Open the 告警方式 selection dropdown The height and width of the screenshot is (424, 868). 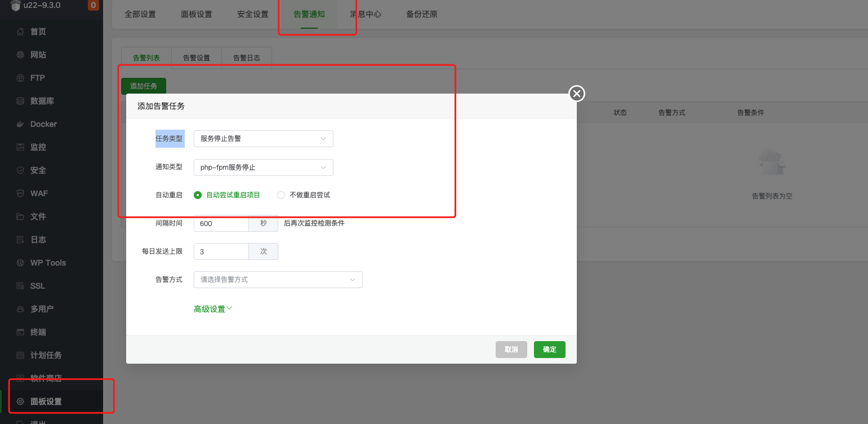click(278, 280)
